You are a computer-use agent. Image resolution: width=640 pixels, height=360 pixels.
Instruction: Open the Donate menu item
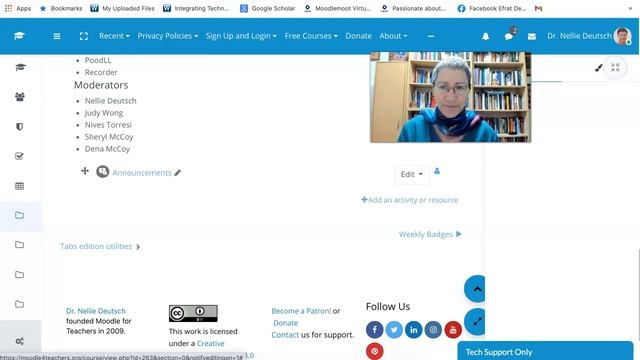tap(358, 36)
